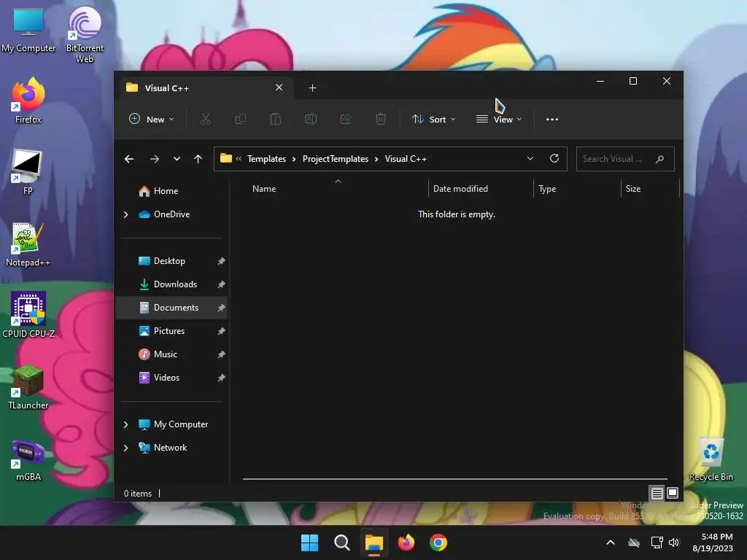
Task: Close the Visual C++ tab
Action: coord(279,87)
